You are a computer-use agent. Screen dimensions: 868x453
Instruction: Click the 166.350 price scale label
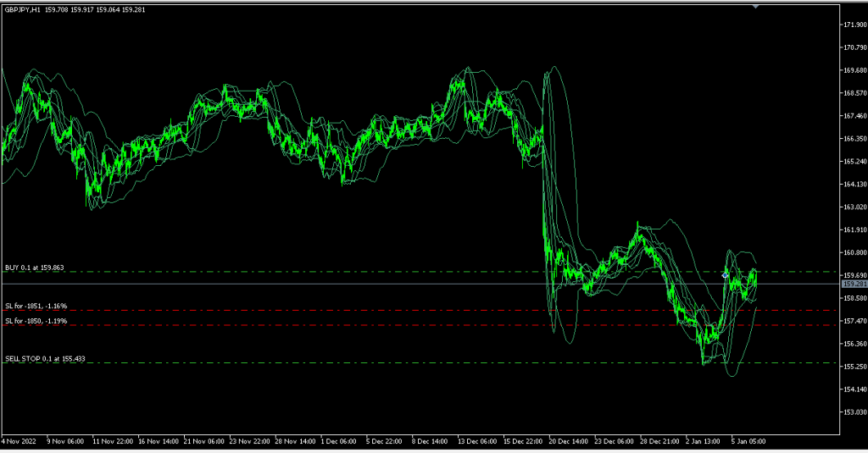point(854,138)
